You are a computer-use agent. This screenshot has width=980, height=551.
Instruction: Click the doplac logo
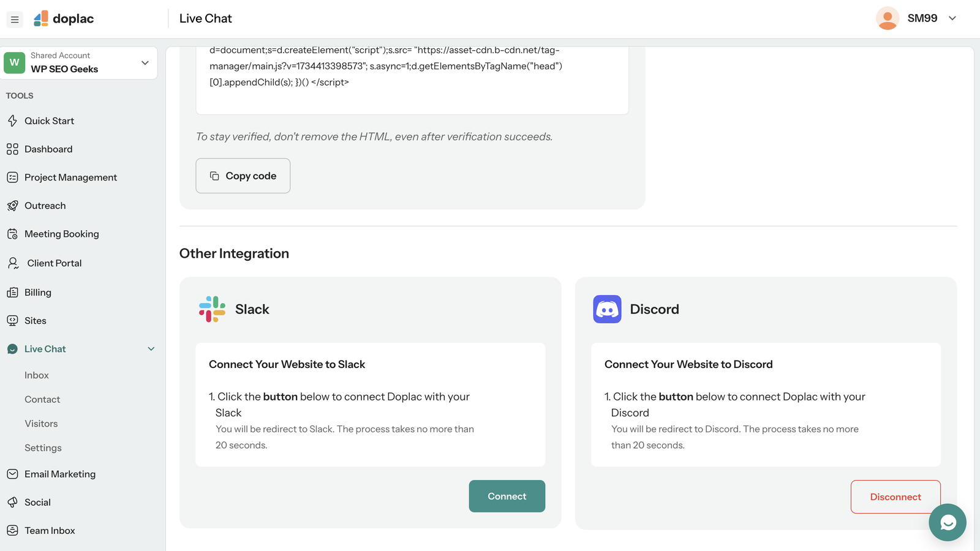(x=64, y=19)
